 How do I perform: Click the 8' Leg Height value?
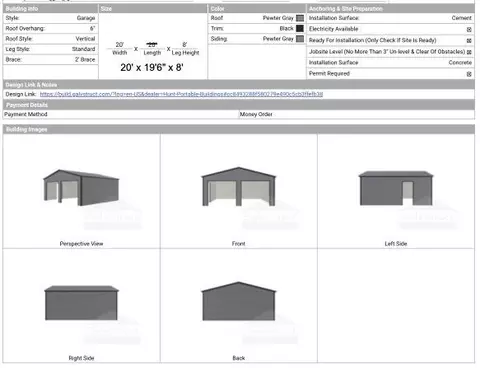click(185, 45)
